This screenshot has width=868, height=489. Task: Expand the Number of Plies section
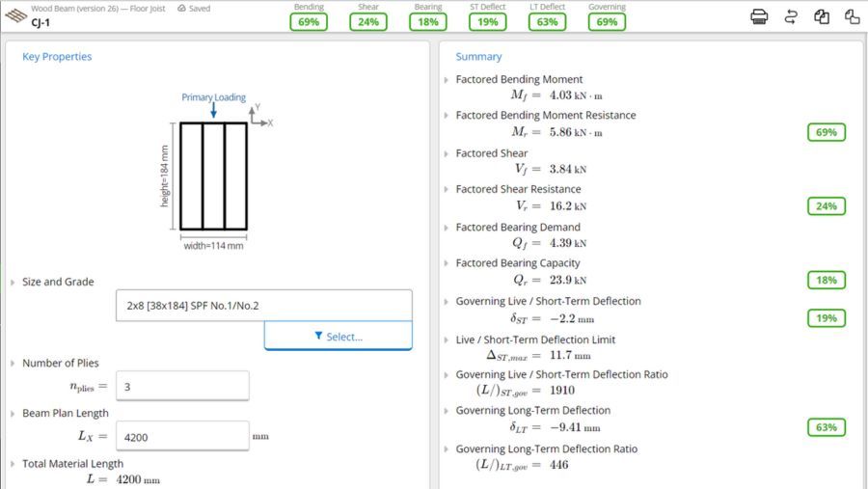coord(13,364)
